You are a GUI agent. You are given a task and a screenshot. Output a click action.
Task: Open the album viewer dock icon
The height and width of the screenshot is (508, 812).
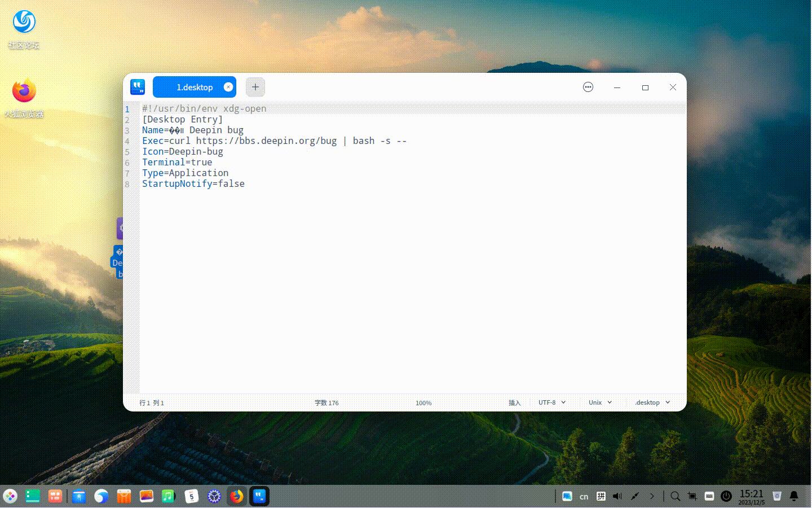pyautogui.click(x=147, y=496)
